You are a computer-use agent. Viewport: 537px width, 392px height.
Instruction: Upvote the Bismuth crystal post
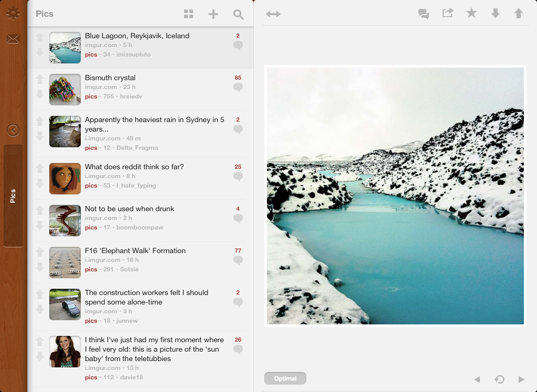pyautogui.click(x=39, y=79)
